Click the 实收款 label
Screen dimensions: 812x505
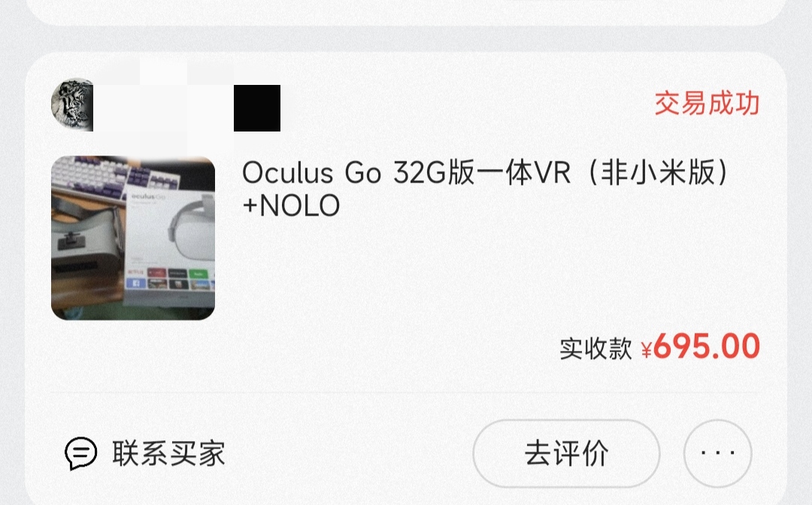click(595, 348)
